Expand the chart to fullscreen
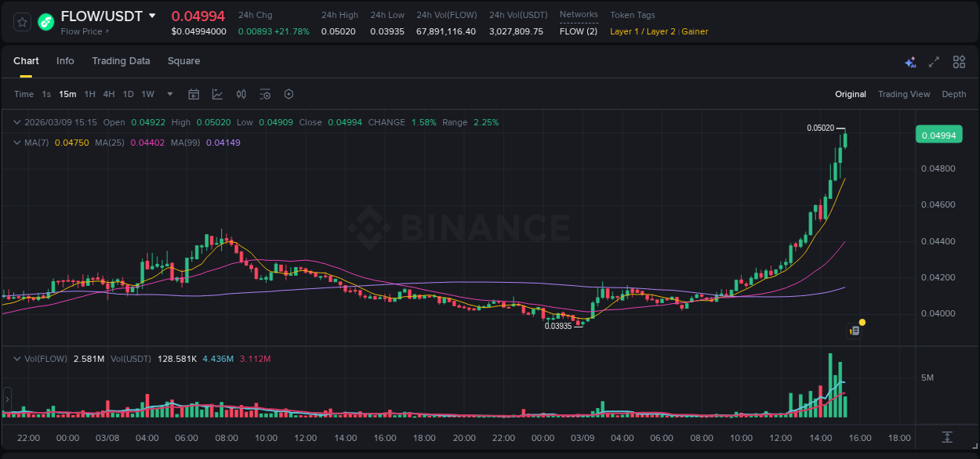This screenshot has height=459, width=980. point(935,61)
